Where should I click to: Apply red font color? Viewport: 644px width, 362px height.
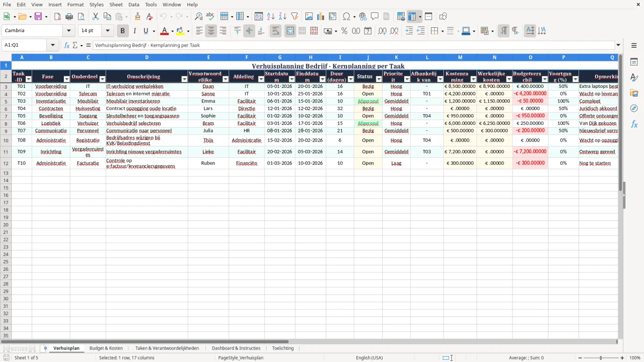[x=165, y=31]
